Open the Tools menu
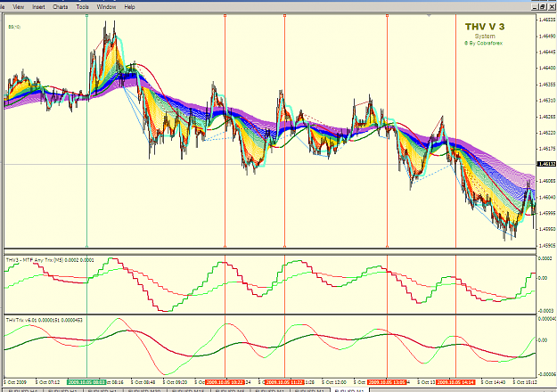 (82, 7)
